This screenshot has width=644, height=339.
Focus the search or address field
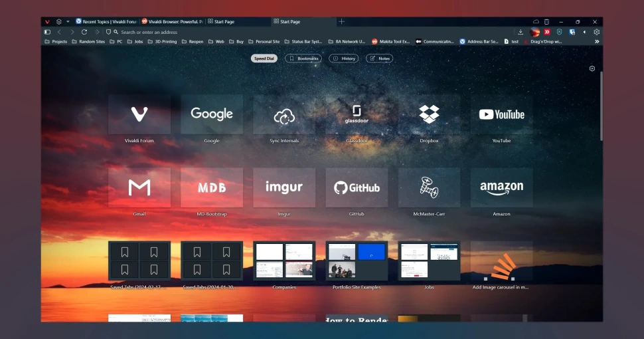pyautogui.click(x=312, y=32)
